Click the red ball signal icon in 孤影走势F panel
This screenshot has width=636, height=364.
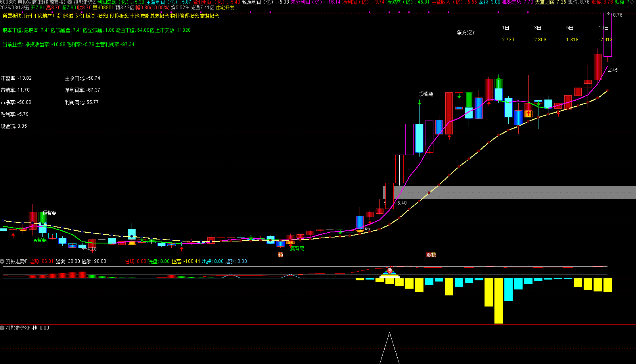pyautogui.click(x=389, y=270)
